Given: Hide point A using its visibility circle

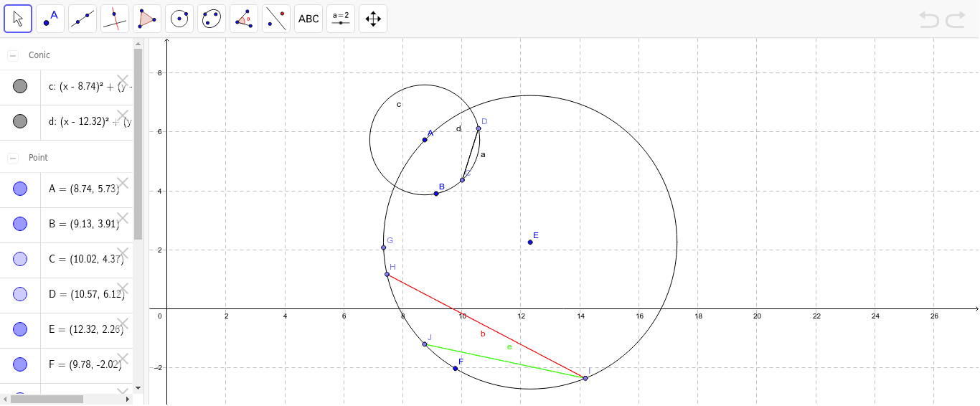Looking at the screenshot, I should (20, 189).
